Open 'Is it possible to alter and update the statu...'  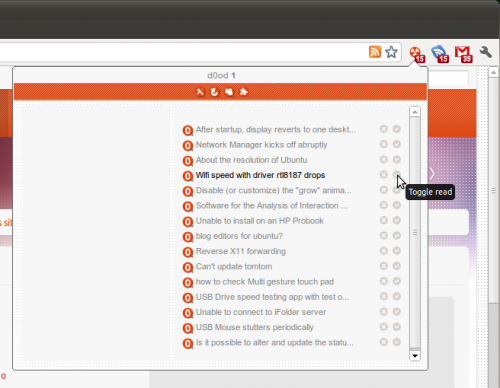275,343
